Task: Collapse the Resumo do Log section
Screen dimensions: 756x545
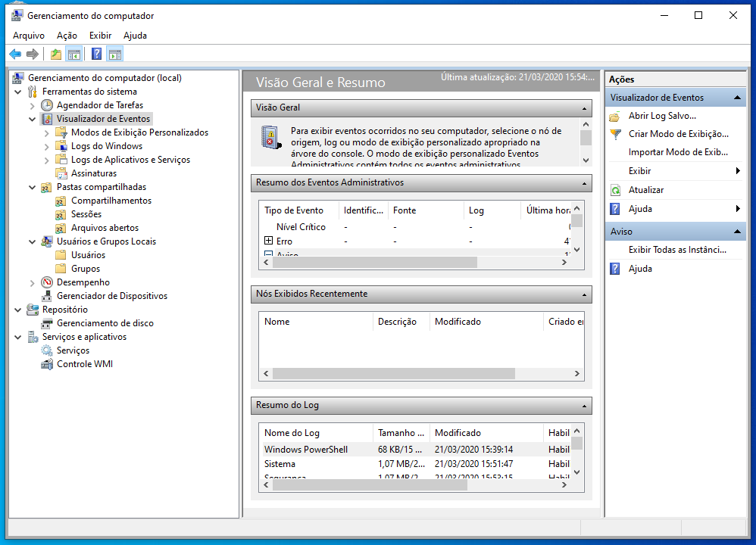Action: coord(584,406)
